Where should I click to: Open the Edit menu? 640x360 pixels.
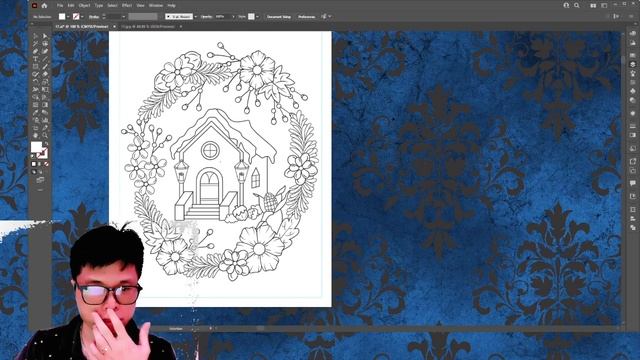71,5
